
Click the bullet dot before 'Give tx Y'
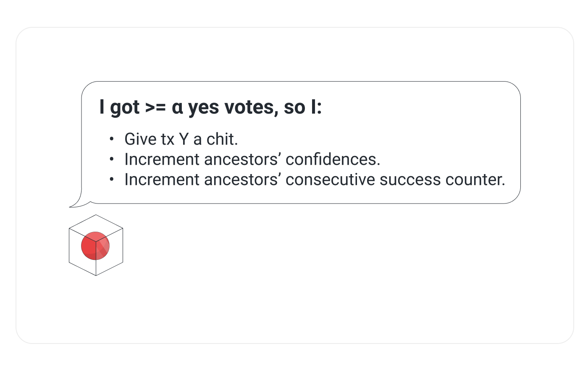pos(111,139)
